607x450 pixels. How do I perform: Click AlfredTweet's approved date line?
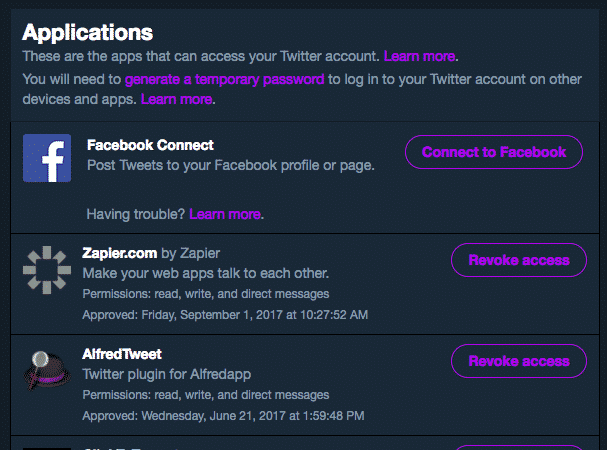(223, 416)
